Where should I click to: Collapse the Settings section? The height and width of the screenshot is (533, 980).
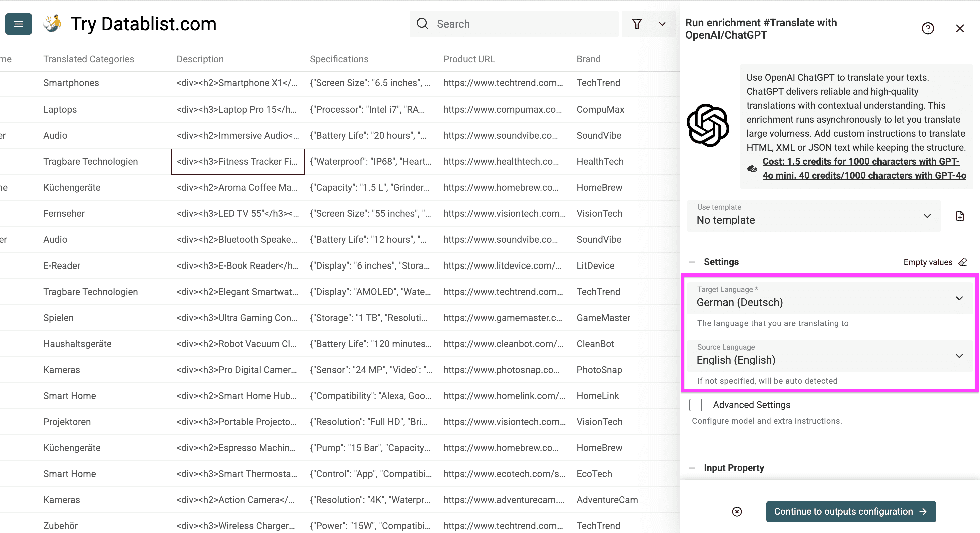(x=692, y=262)
